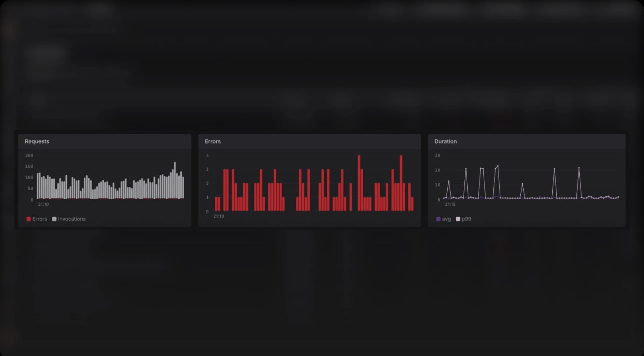This screenshot has width=644, height=356.
Task: Click the tallest invocations bar in Requests chart
Action: pos(175,180)
